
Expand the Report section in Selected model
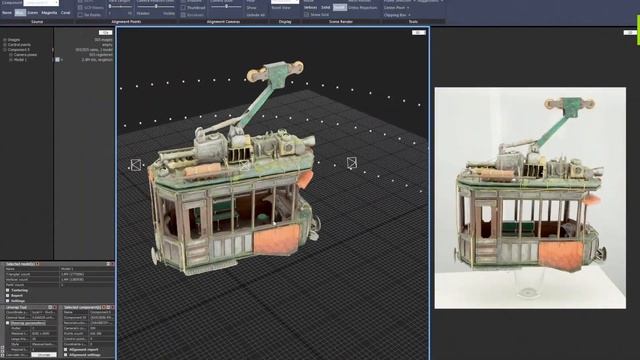[x=7, y=296]
